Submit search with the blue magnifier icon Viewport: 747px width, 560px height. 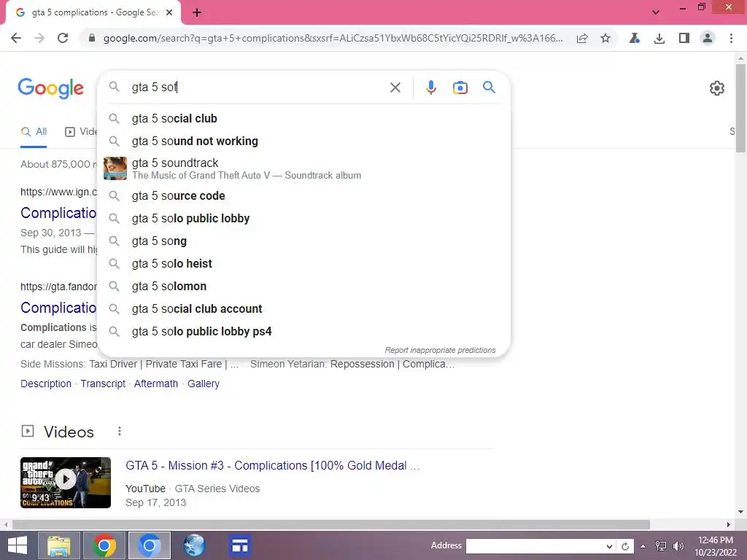pyautogui.click(x=489, y=87)
